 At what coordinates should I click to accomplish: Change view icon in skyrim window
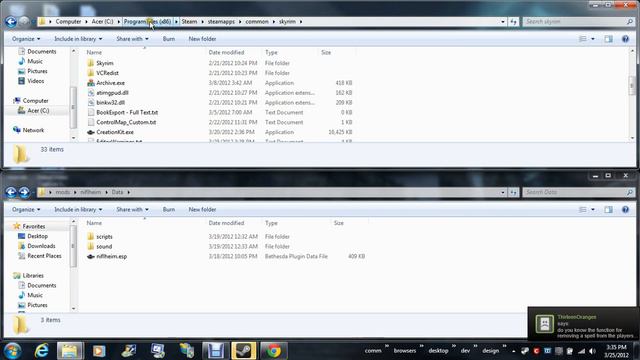tap(582, 39)
